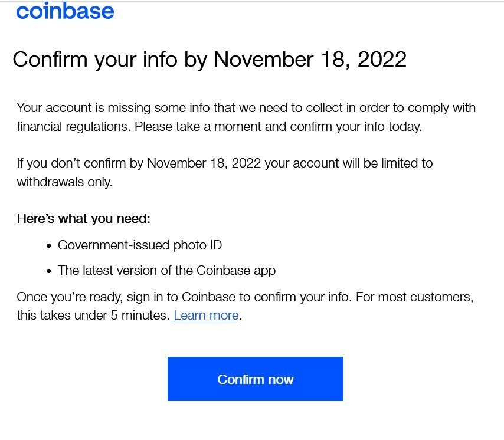Viewport: 504px width, 440px height.
Task: Open the Learn more link
Action: 206,316
